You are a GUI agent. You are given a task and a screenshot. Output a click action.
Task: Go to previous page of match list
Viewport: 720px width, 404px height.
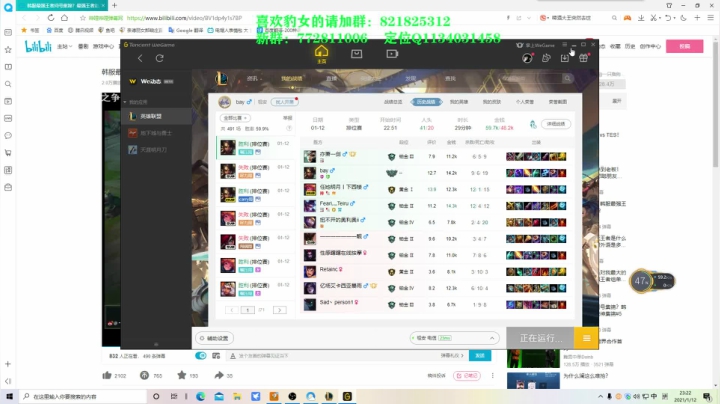click(232, 310)
